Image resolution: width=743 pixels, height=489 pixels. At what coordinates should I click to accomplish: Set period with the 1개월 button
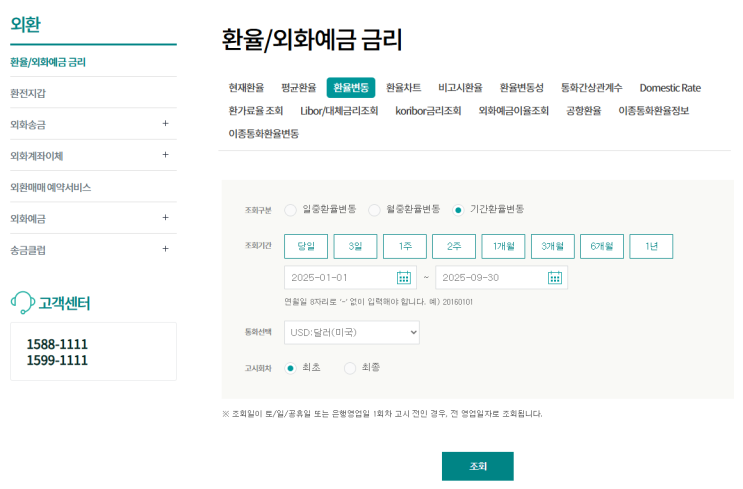click(503, 246)
